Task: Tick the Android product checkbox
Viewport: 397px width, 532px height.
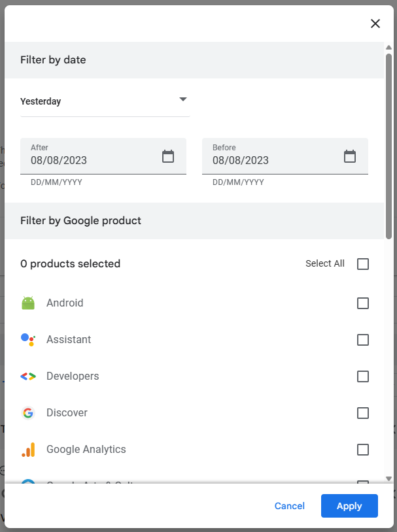Action: (363, 303)
